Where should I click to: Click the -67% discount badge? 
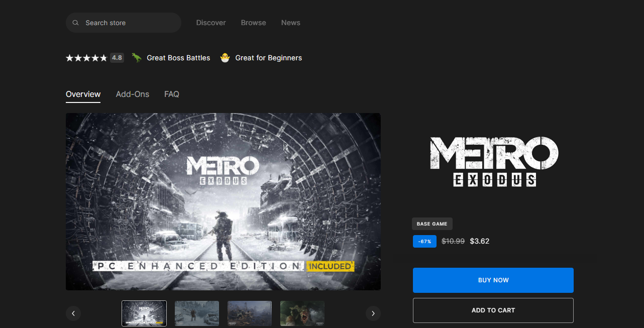pyautogui.click(x=425, y=242)
